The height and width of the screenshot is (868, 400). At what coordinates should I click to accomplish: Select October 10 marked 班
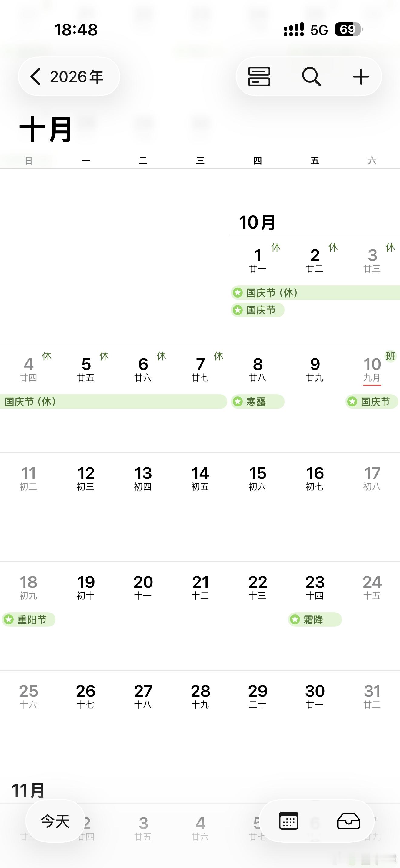[x=372, y=369]
